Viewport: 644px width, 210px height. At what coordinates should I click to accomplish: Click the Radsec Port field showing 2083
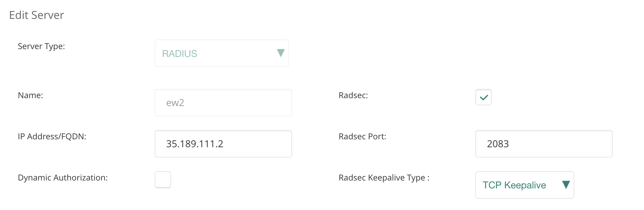[544, 144]
